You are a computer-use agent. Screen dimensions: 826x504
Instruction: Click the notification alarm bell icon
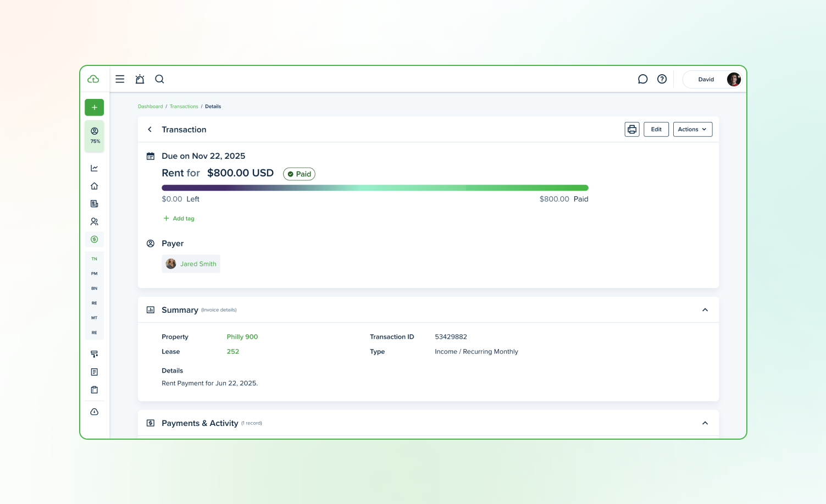(x=140, y=79)
